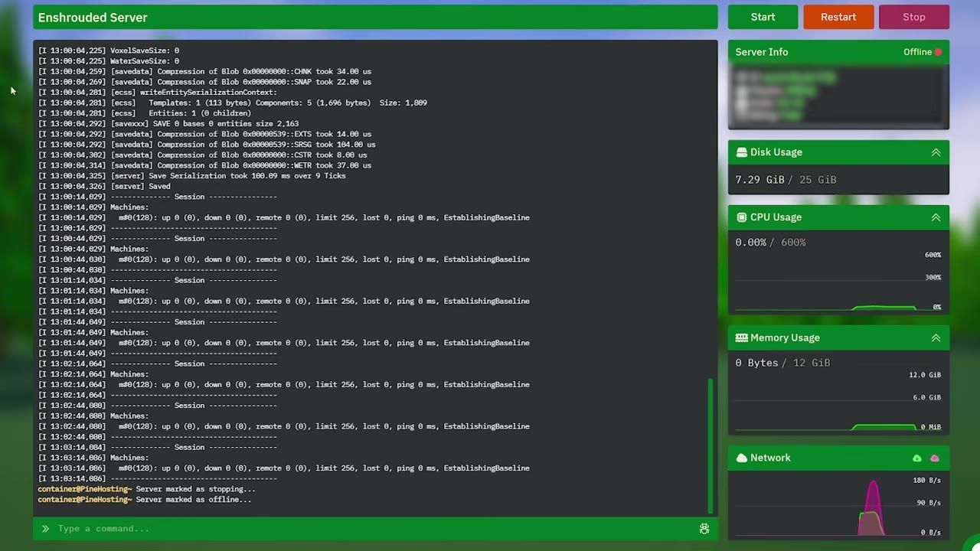Image resolution: width=980 pixels, height=551 pixels.
Task: Click the 'Save Serialization took 100.09 ms' line
Action: (192, 176)
